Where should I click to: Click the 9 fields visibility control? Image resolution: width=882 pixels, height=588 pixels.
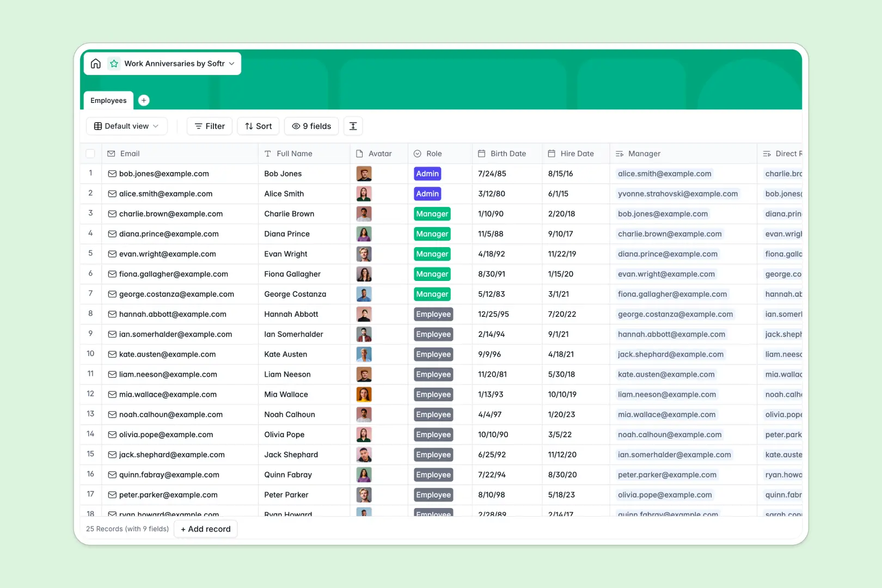click(x=311, y=126)
